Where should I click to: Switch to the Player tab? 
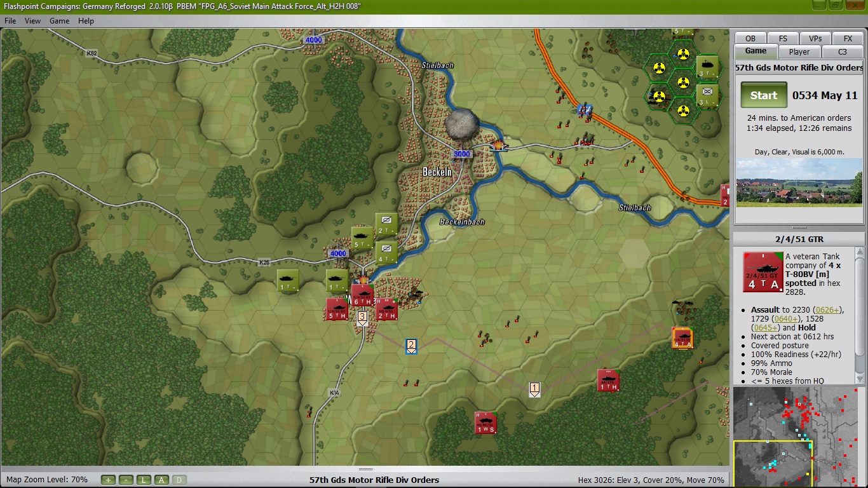point(799,52)
